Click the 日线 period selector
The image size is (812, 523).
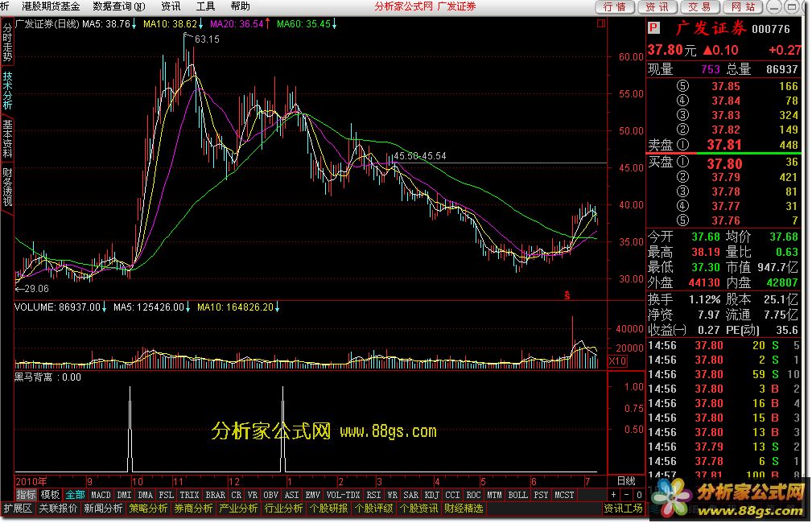tap(626, 481)
